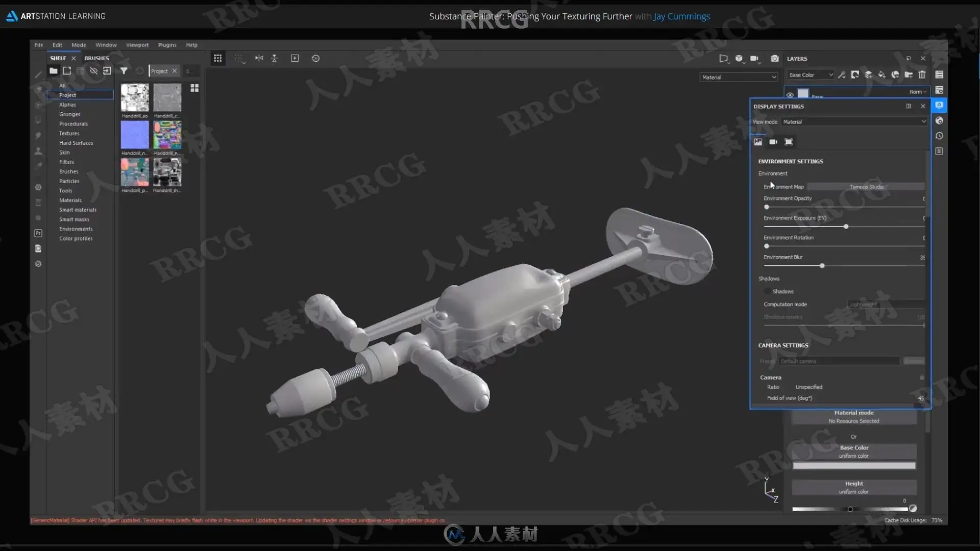Open Shader Settings globe icon in right dock
The width and height of the screenshot is (980, 551).
(x=939, y=120)
